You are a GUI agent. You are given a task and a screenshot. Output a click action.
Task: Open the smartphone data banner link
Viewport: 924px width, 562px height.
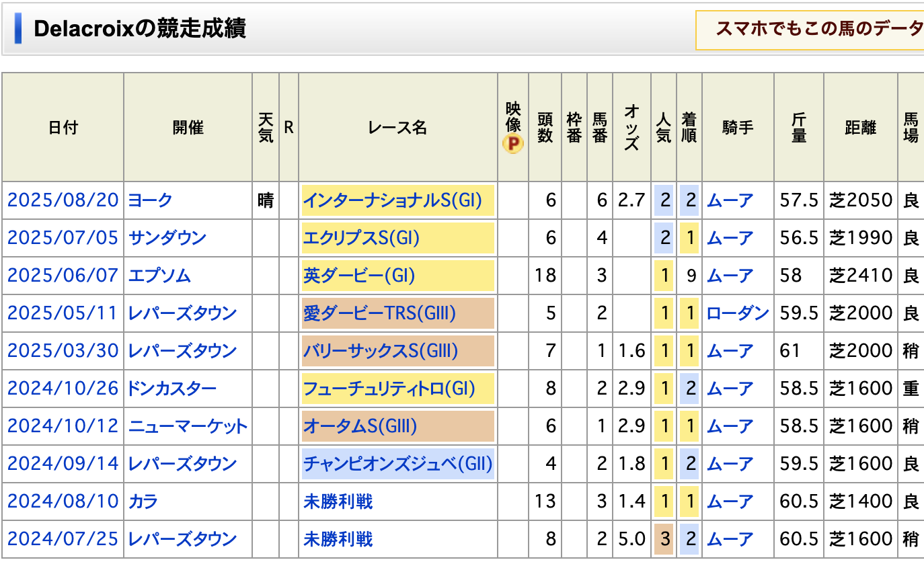810,30
